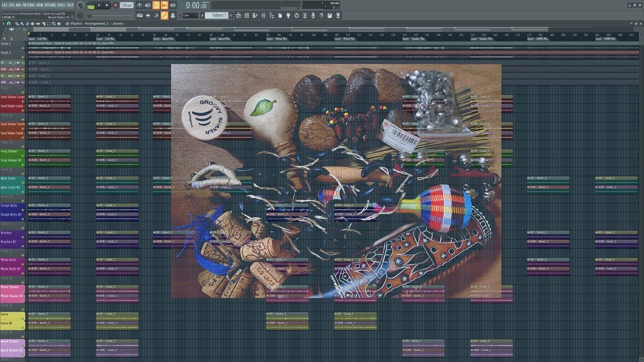
Task: Select the Playlist playback speaker tool
Action: (59, 24)
